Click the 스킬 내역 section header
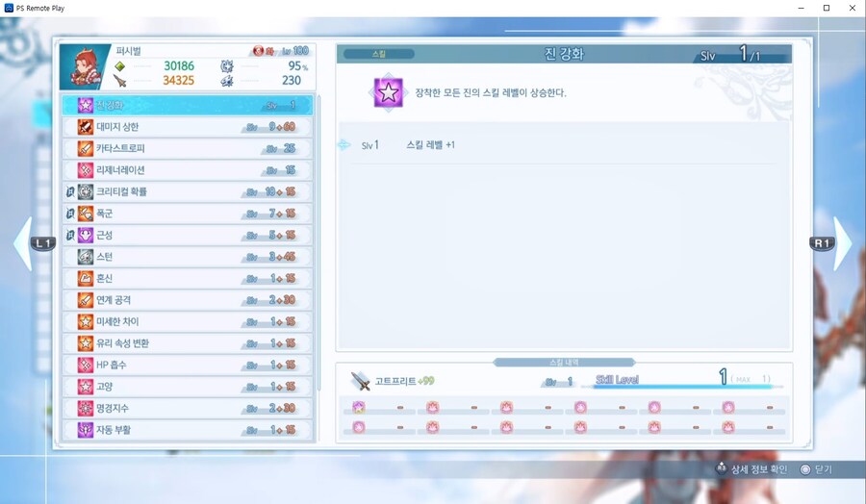The image size is (866, 504). click(x=564, y=362)
